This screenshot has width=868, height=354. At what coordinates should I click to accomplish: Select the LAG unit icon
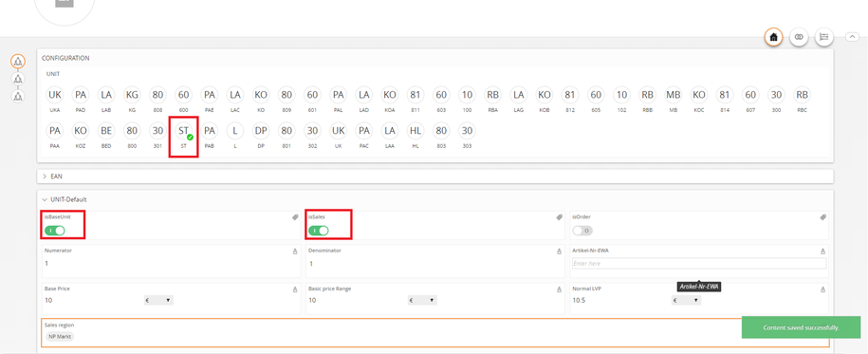[518, 95]
